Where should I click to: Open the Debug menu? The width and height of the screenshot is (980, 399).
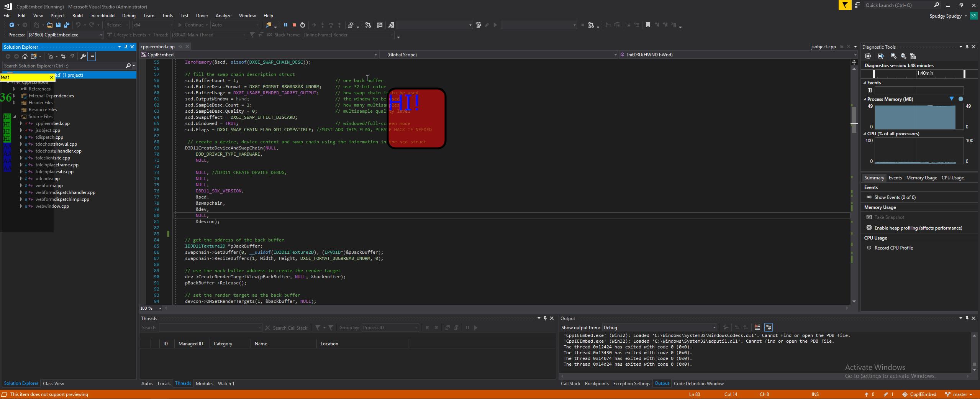point(129,16)
